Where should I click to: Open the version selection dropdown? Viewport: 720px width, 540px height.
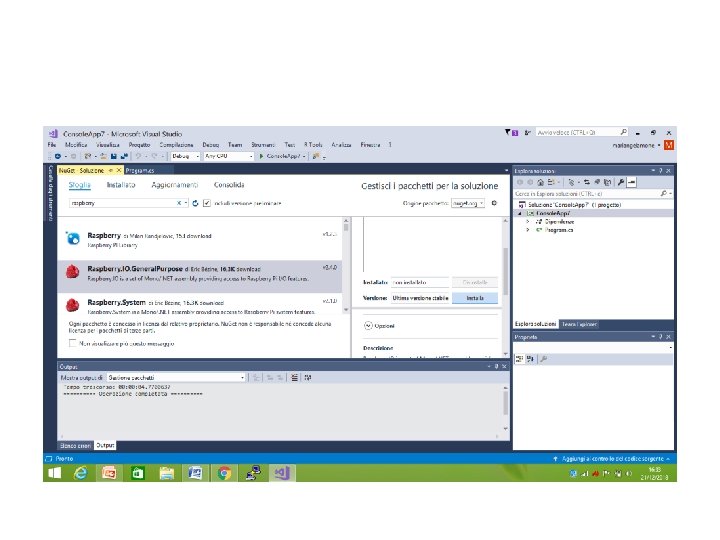(x=421, y=298)
